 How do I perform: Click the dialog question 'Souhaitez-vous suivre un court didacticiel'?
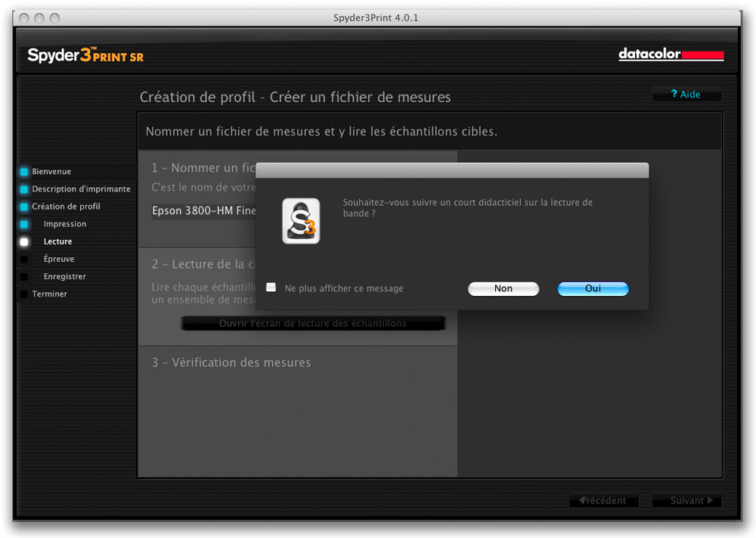pos(468,207)
